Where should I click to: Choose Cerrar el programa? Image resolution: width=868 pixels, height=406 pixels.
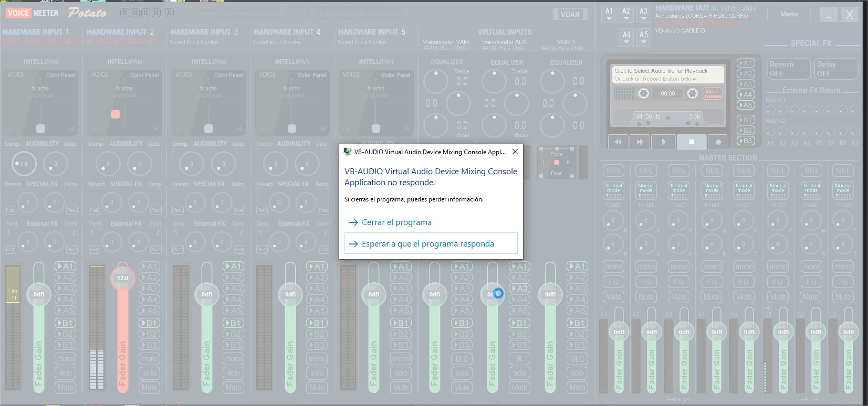(x=431, y=222)
